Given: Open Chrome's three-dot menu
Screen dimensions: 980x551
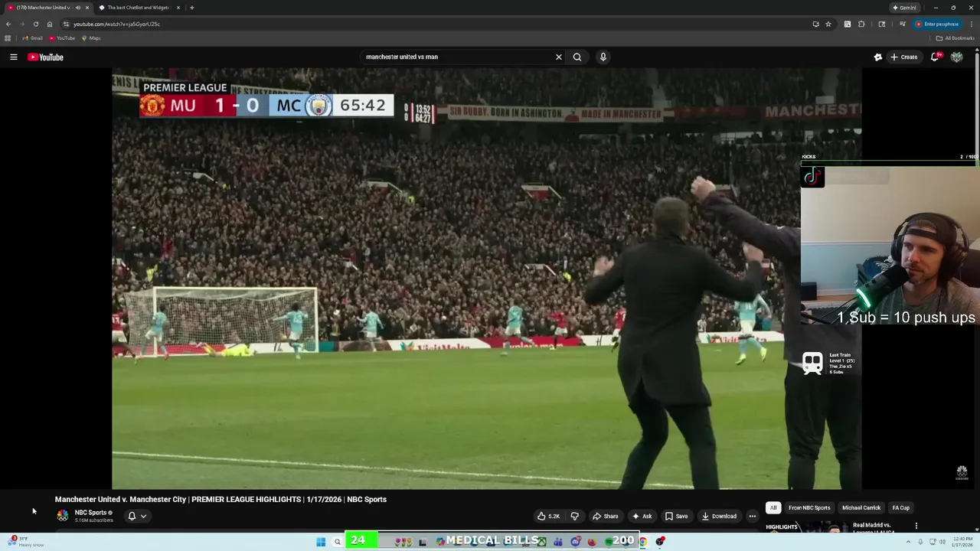Looking at the screenshot, I should point(972,24).
